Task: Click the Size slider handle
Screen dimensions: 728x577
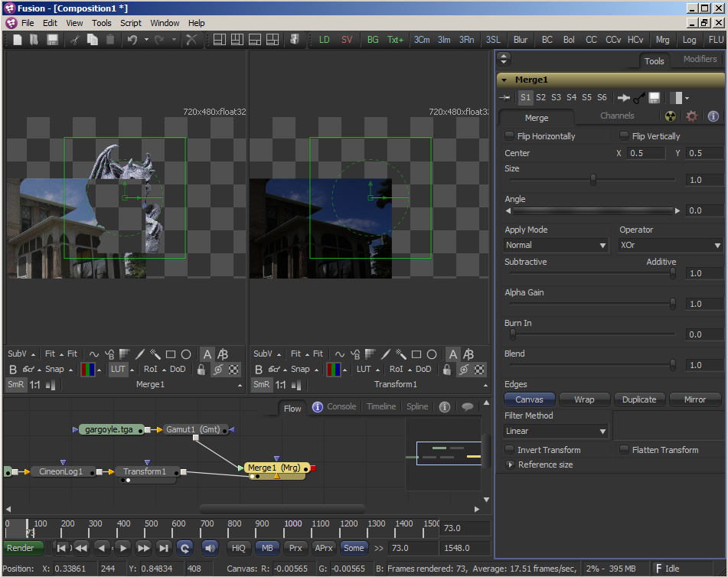Action: click(593, 180)
